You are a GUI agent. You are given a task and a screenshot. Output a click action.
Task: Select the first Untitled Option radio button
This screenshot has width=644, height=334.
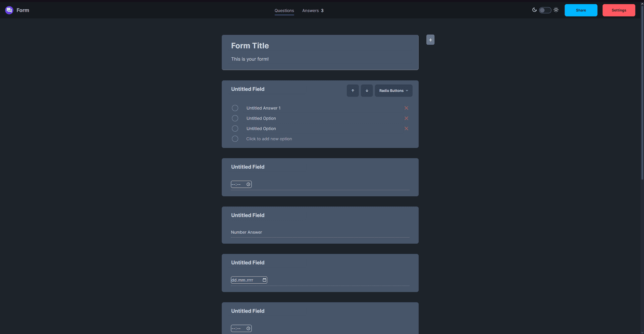(x=235, y=118)
